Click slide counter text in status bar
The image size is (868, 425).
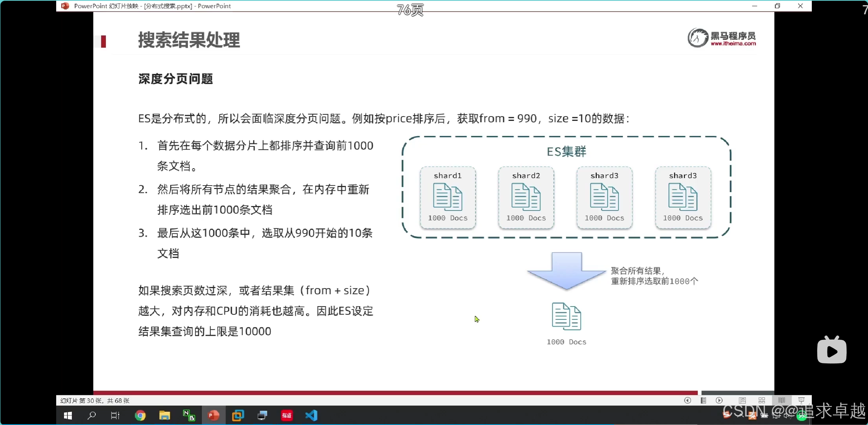(95, 400)
